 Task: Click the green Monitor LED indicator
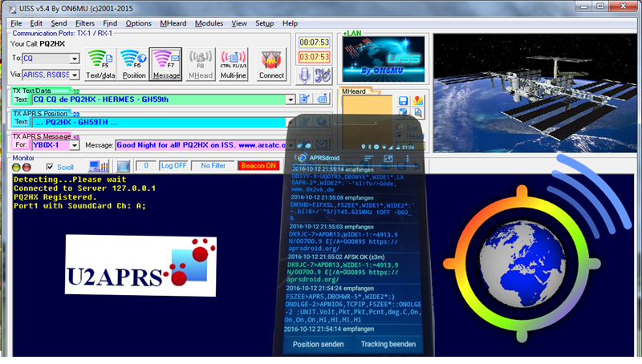click(x=16, y=168)
